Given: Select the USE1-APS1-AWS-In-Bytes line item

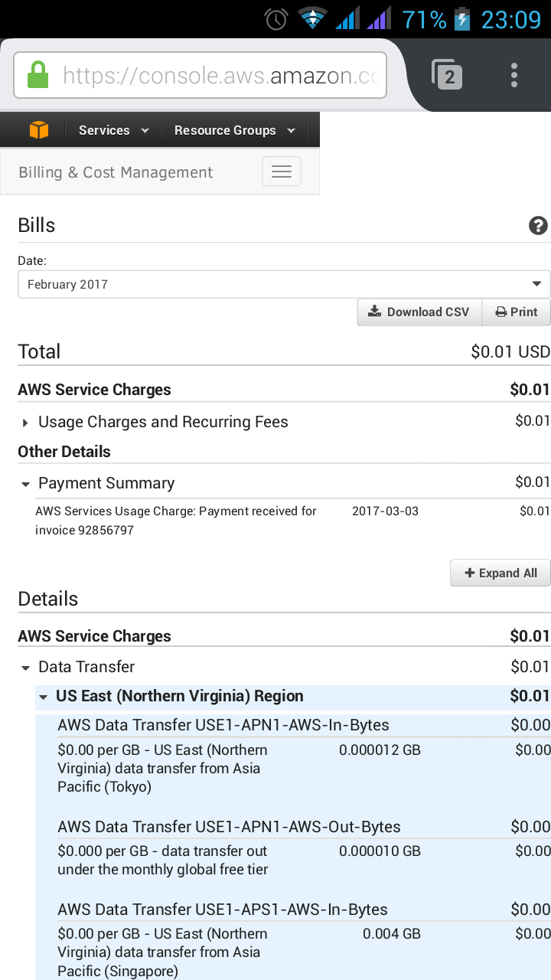Looking at the screenshot, I should (223, 910).
